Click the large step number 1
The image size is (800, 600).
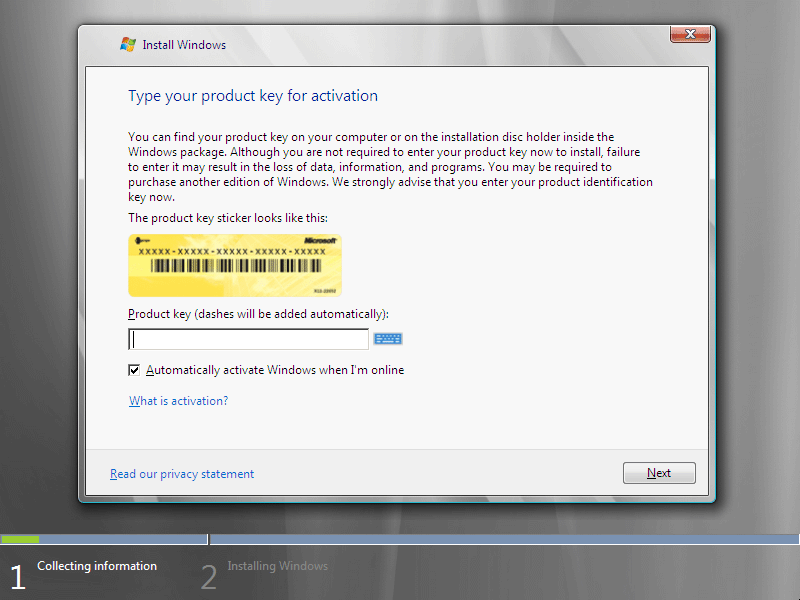[x=17, y=577]
